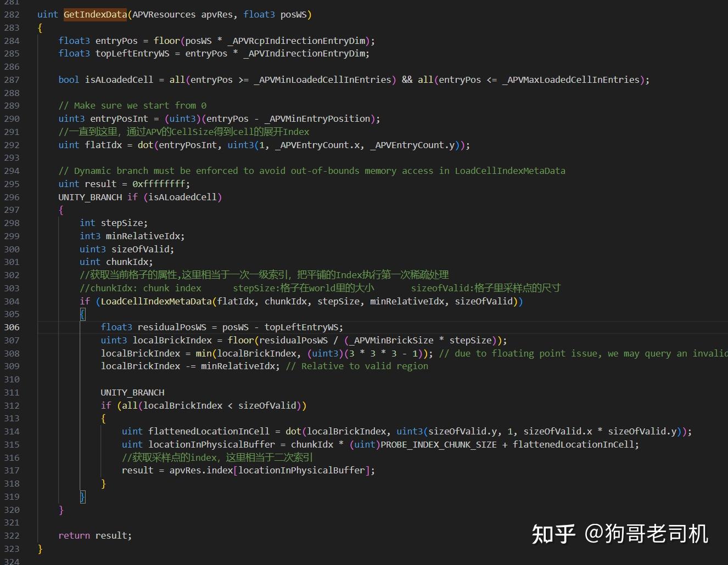Click the @狗哥老司机 username text

tap(648, 536)
